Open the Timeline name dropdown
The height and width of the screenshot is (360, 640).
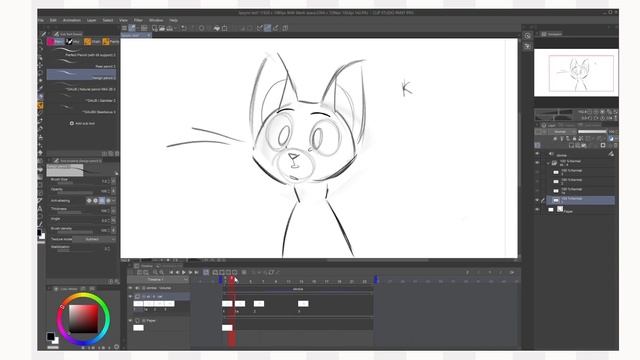click(x=158, y=280)
